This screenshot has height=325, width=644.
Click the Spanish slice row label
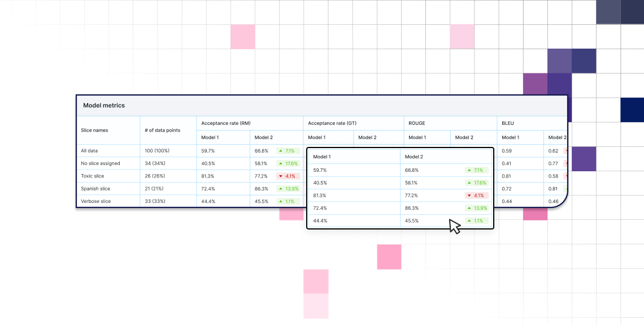[95, 189]
